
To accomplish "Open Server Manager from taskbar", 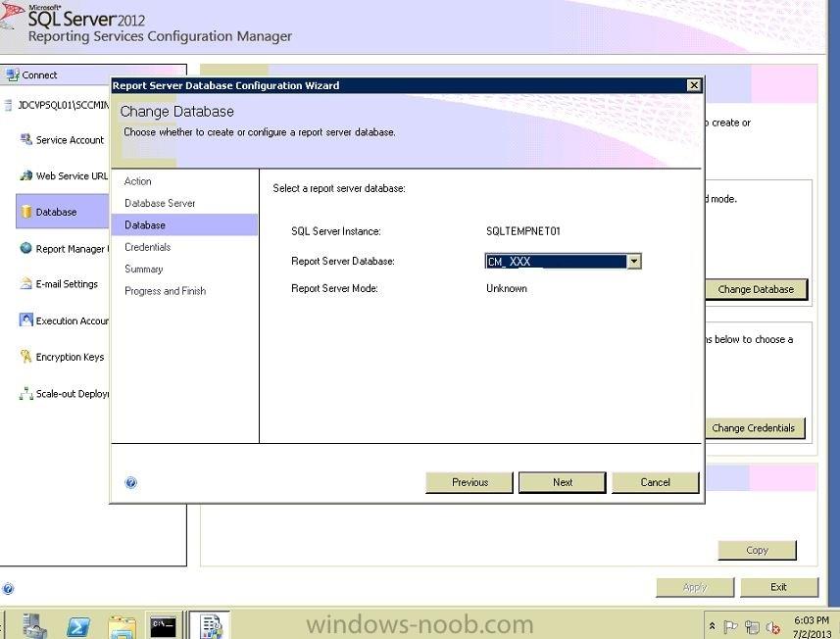I will point(35,625).
